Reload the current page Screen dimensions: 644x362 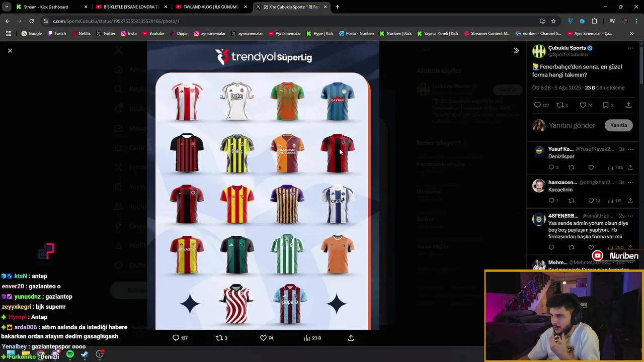pos(31,21)
